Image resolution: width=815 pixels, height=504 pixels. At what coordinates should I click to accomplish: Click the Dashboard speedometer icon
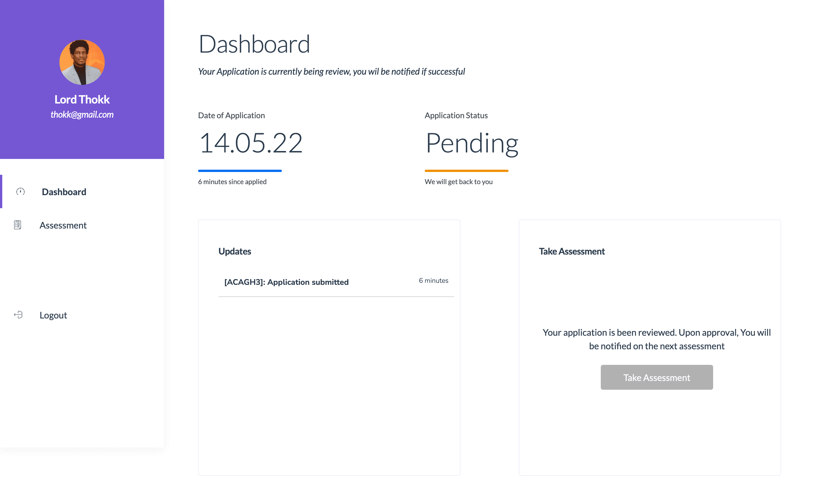click(x=20, y=191)
